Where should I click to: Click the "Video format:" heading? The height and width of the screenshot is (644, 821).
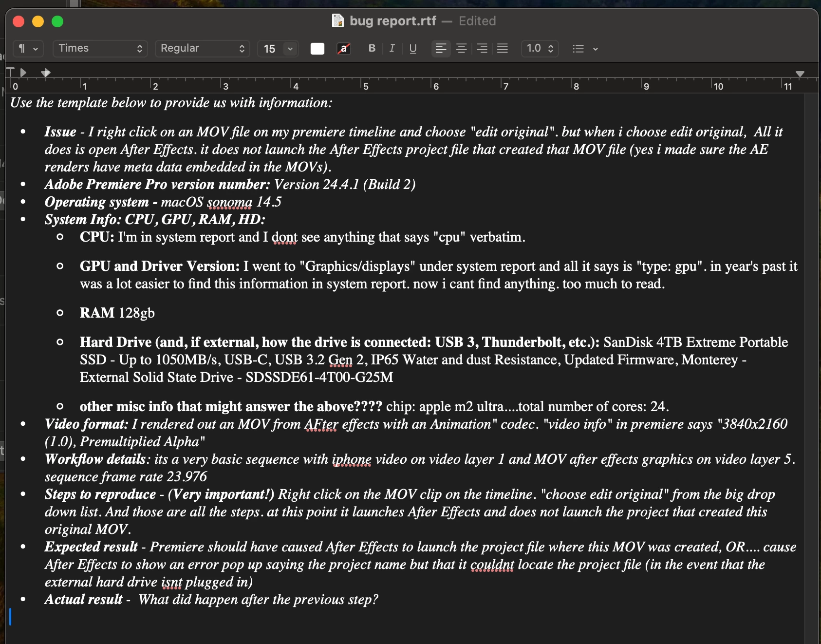point(86,424)
